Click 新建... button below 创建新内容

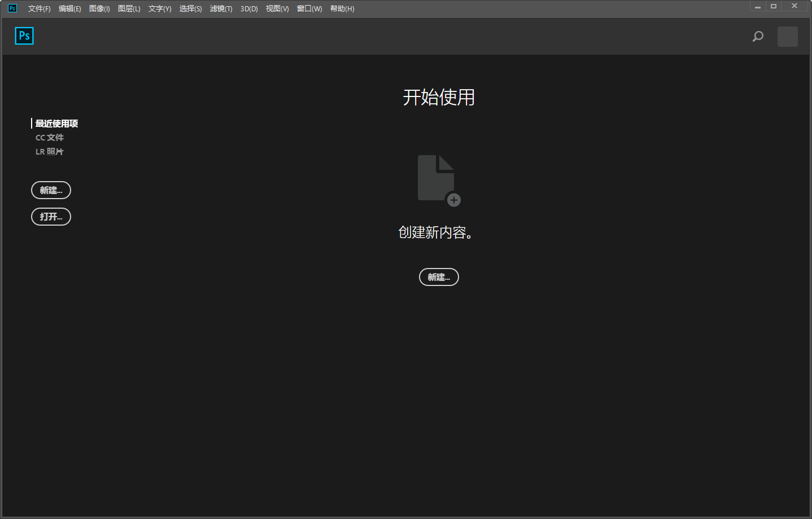pyautogui.click(x=439, y=277)
